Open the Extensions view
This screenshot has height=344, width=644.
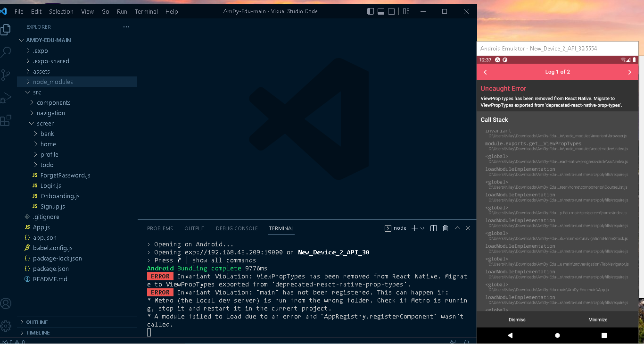[6, 120]
